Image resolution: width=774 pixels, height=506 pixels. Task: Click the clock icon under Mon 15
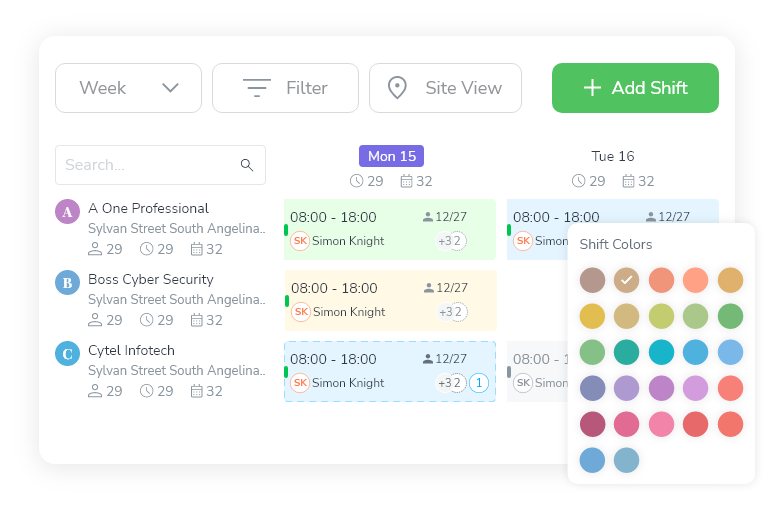357,181
